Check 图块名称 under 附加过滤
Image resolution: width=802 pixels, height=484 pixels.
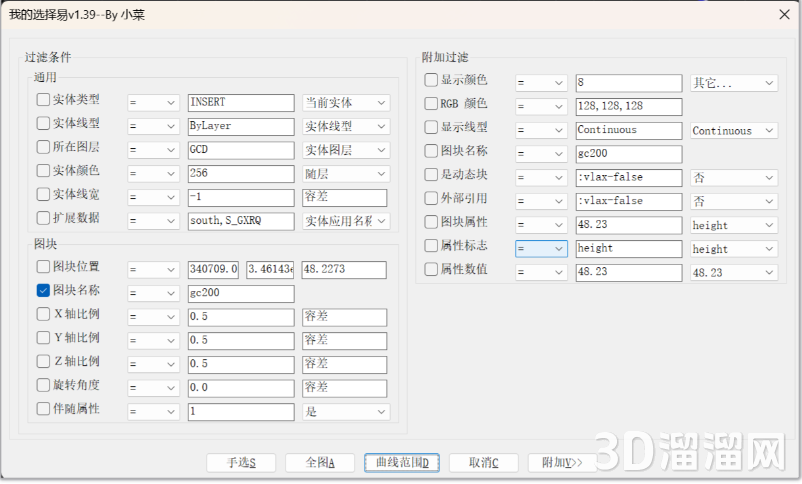tap(431, 151)
